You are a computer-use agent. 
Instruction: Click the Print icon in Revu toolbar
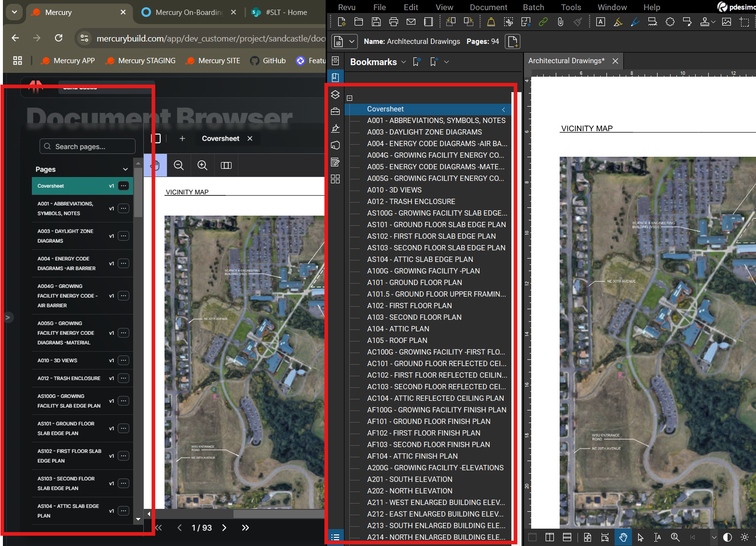point(394,22)
